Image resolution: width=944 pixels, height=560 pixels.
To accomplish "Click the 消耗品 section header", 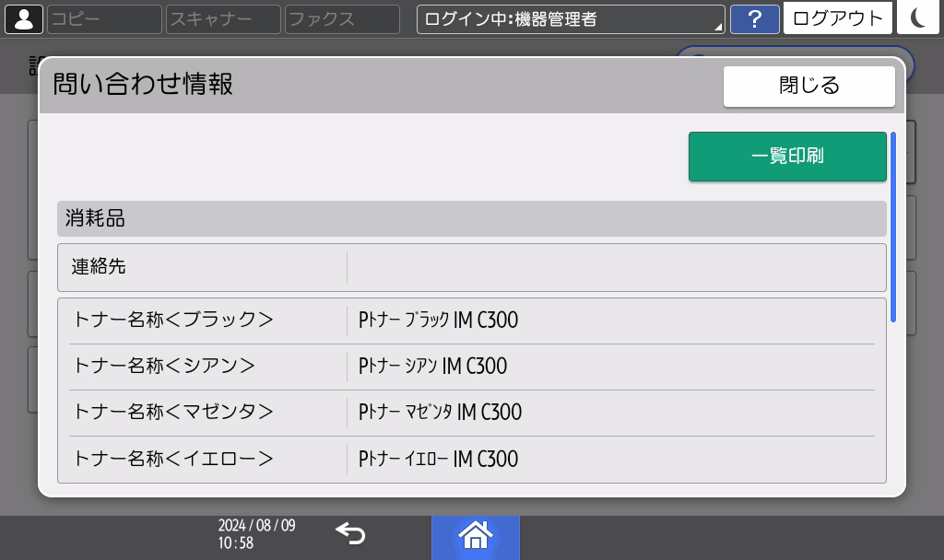I will 471,219.
